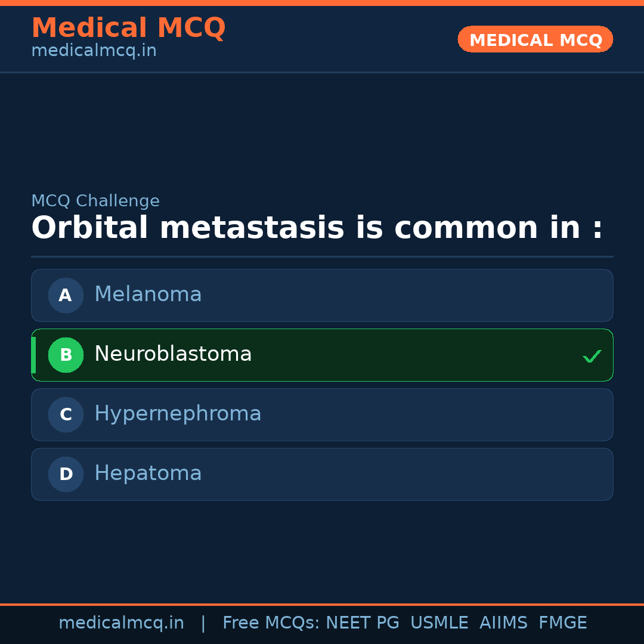Click the green circled B badge

pos(66,355)
